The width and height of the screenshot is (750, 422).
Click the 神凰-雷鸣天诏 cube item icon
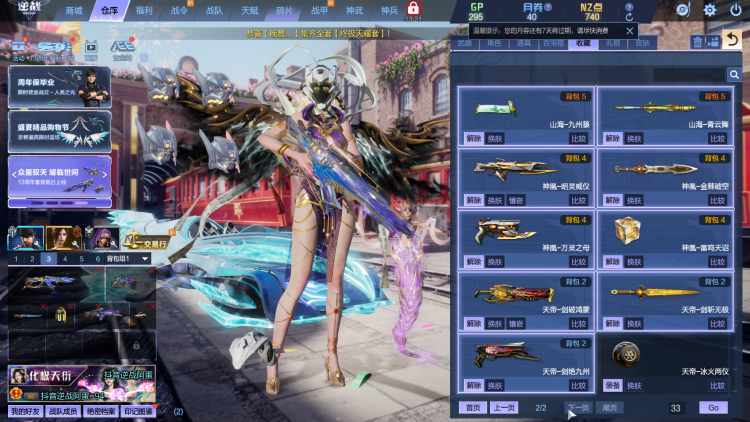click(627, 230)
